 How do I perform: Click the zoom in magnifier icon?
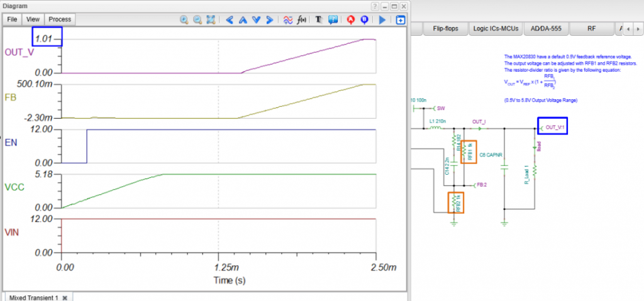184,19
